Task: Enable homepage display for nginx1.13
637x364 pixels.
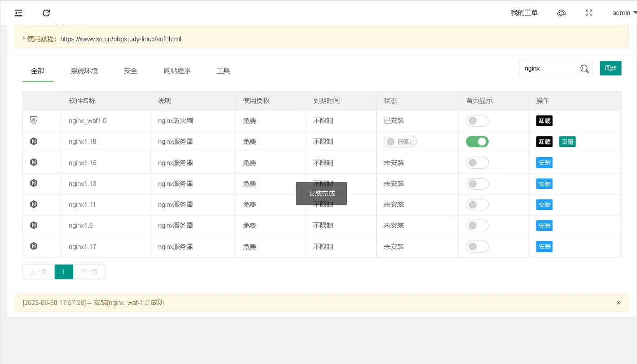Action: 477,184
